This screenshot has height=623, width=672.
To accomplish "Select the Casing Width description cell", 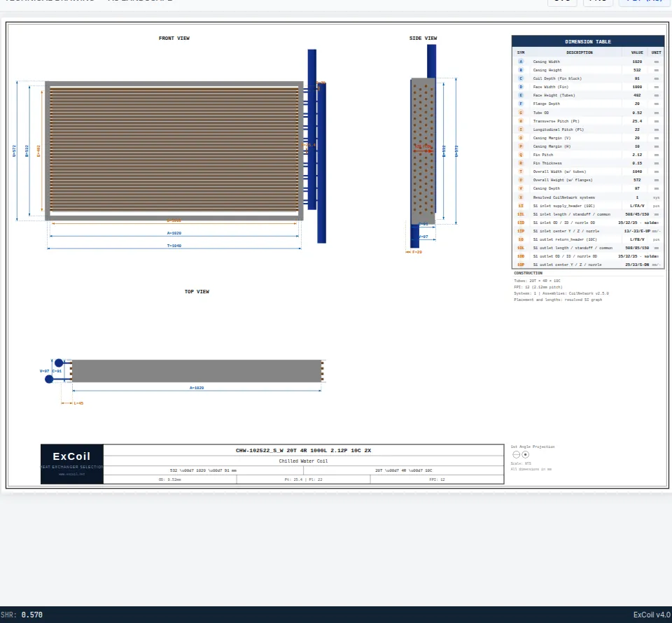I will click(547, 62).
